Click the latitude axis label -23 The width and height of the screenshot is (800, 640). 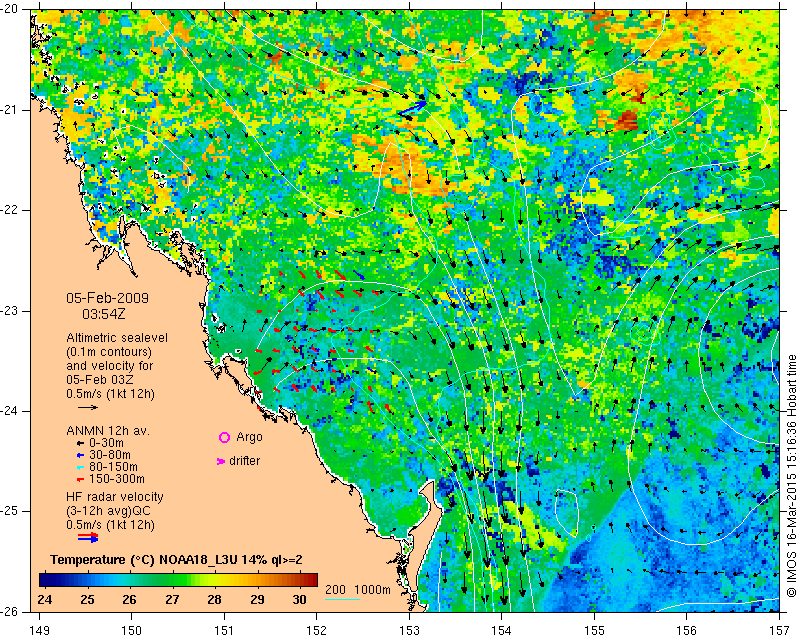pos(9,311)
